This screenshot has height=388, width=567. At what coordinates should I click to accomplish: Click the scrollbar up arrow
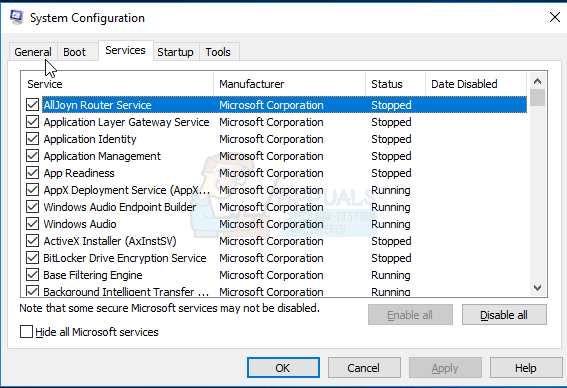pyautogui.click(x=537, y=81)
